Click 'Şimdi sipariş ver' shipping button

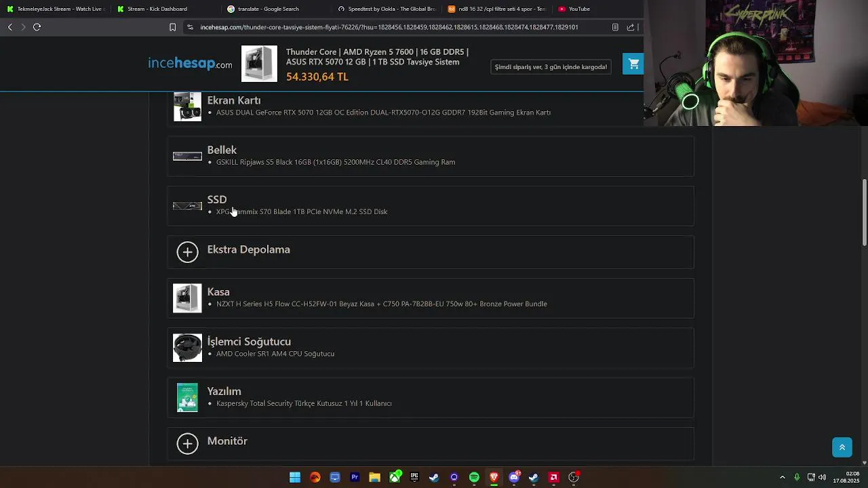[x=551, y=66]
